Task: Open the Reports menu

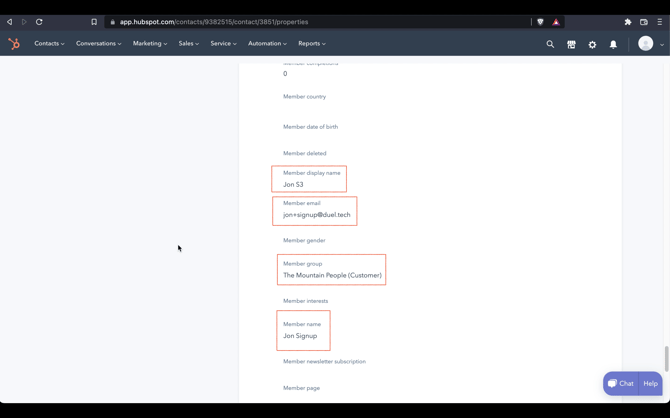Action: [x=311, y=44]
